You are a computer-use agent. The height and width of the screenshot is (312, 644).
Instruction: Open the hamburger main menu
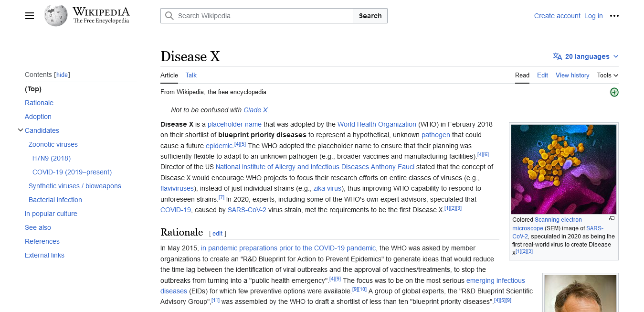tap(30, 16)
